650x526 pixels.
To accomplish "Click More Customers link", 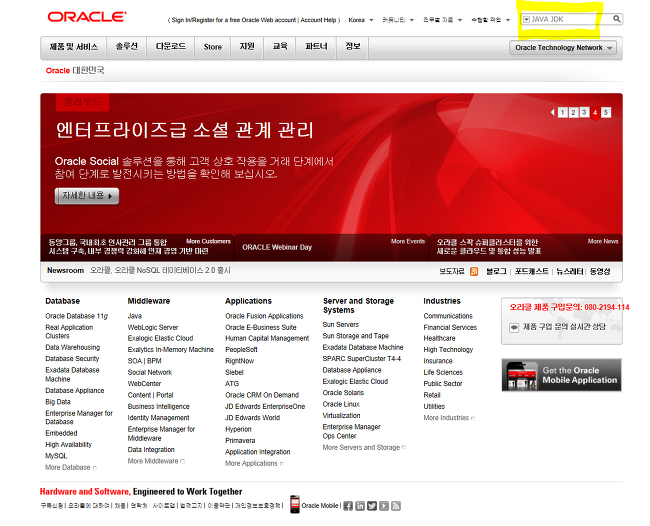I will click(209, 241).
